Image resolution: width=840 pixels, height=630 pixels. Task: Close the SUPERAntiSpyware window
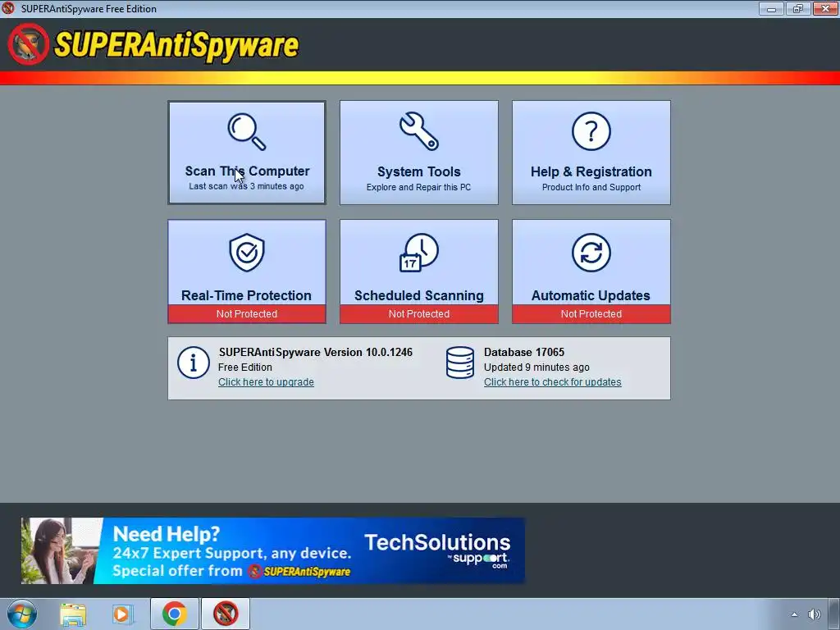(825, 8)
